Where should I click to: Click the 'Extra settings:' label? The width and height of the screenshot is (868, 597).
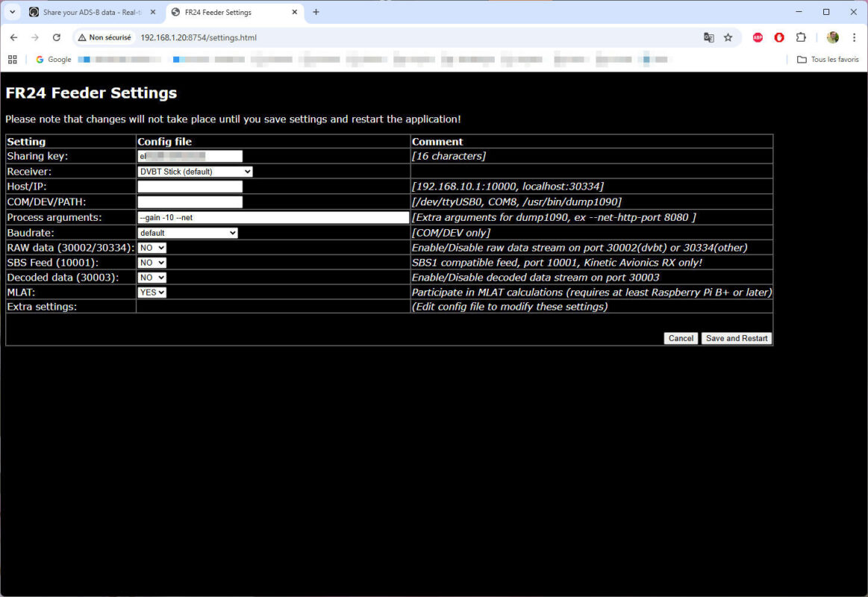click(42, 307)
